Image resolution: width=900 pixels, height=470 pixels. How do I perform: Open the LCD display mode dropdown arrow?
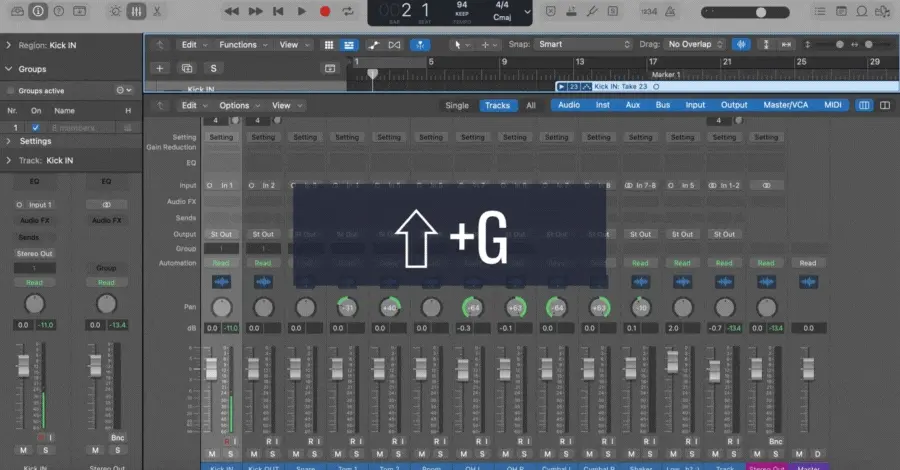pyautogui.click(x=527, y=12)
